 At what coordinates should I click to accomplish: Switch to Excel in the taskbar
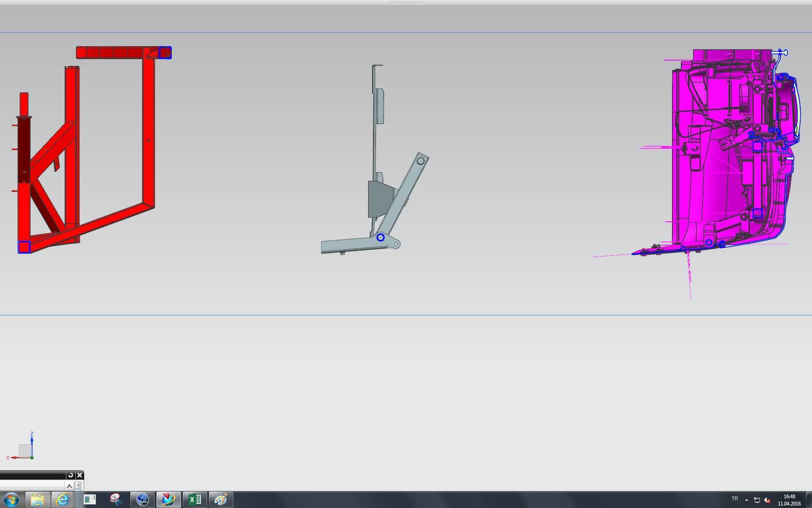195,500
